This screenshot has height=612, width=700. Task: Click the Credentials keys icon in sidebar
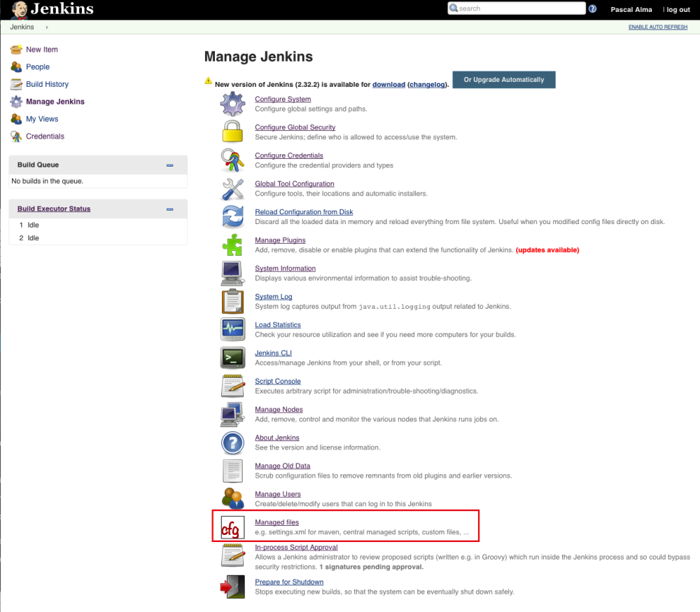(16, 137)
